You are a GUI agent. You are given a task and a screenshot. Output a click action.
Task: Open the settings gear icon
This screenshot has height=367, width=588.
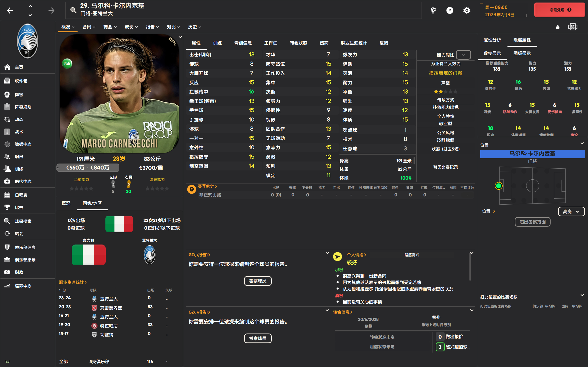[x=466, y=11]
